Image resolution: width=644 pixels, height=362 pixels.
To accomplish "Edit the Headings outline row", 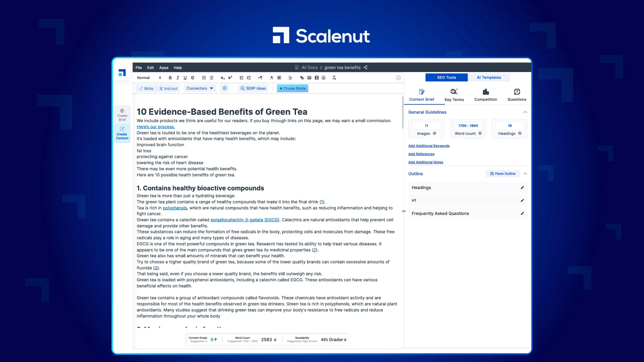I will 522,188.
